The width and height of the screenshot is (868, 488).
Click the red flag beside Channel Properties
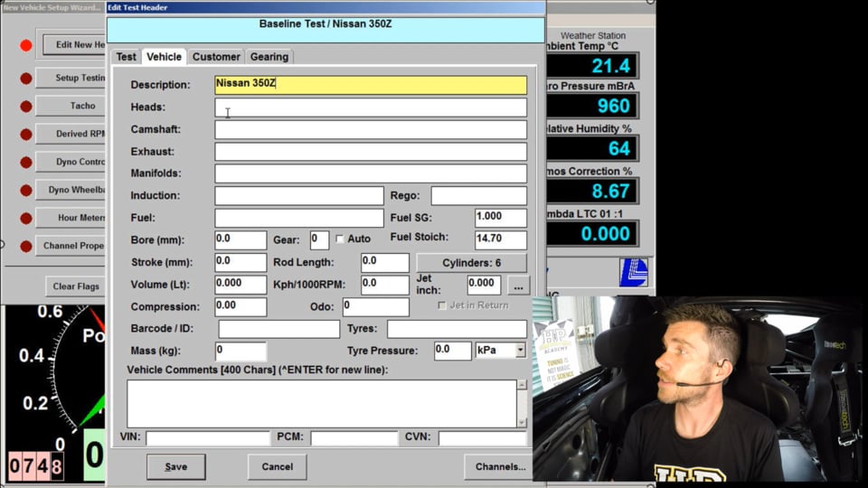click(26, 246)
